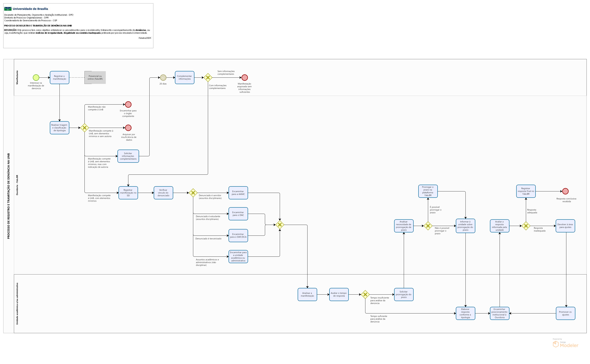Click the Resposta conclusiva recebida end event
This screenshot has width=590, height=364.
pos(565,191)
